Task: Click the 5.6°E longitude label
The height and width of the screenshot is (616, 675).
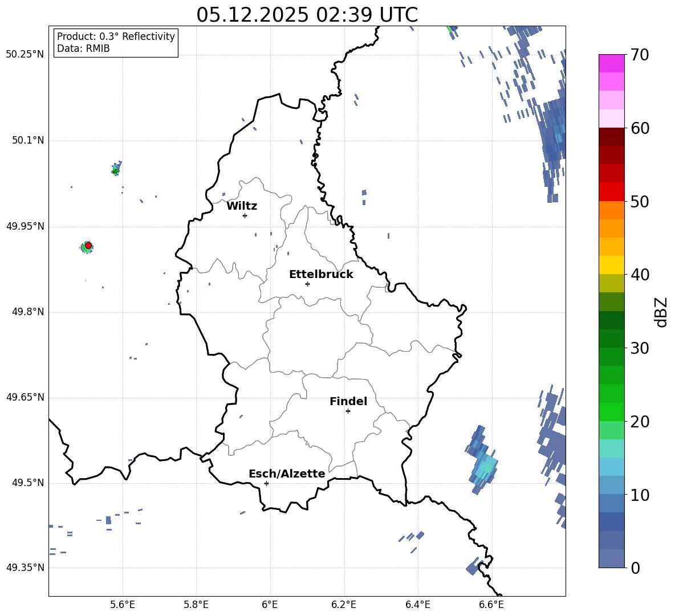Action: click(123, 605)
